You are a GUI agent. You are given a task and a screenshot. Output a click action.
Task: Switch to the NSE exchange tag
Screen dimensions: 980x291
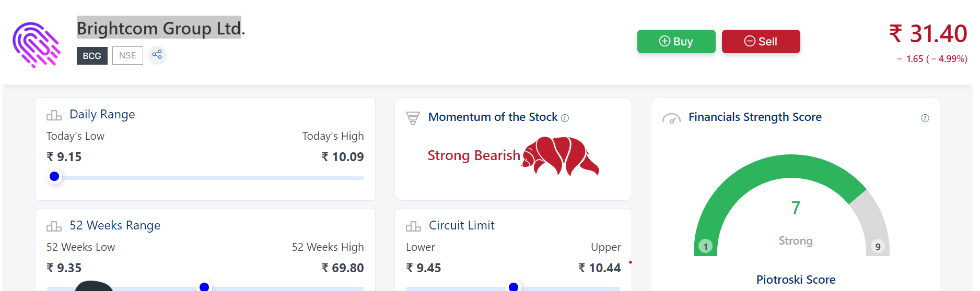127,56
